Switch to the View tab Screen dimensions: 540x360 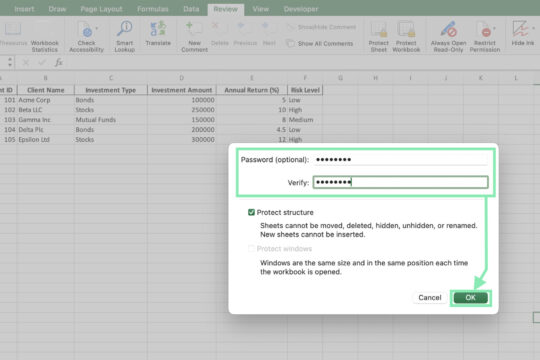click(x=261, y=9)
